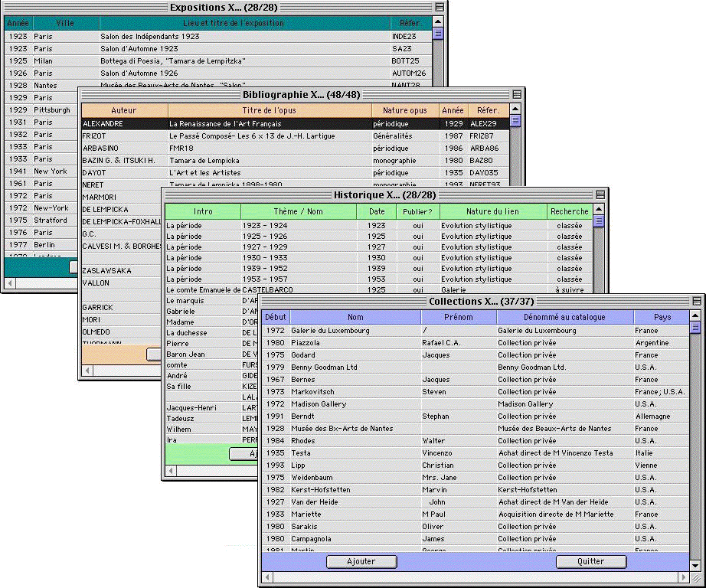
Task: Select the Tamara de Lempicka title by BAZIN
Action: tap(204, 161)
